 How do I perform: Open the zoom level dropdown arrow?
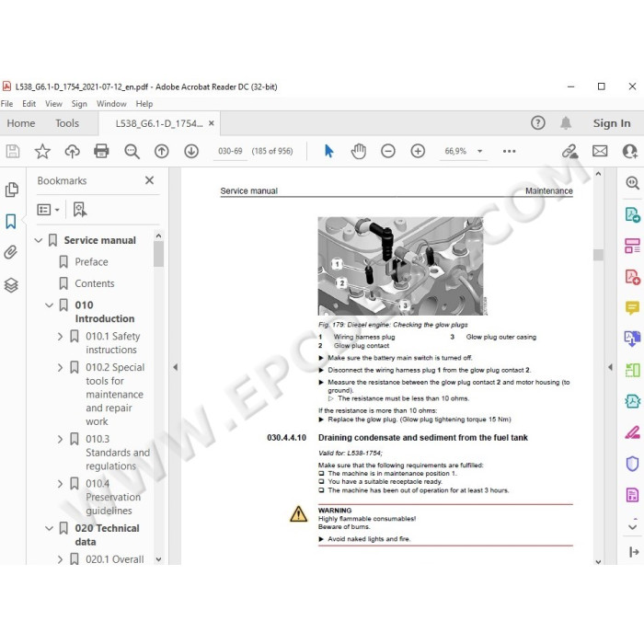479,151
